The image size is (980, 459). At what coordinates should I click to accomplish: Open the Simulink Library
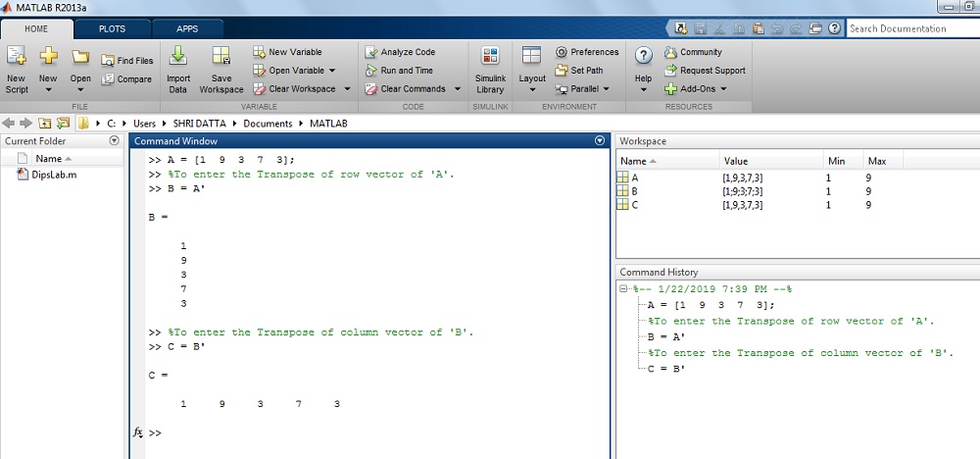pos(490,59)
